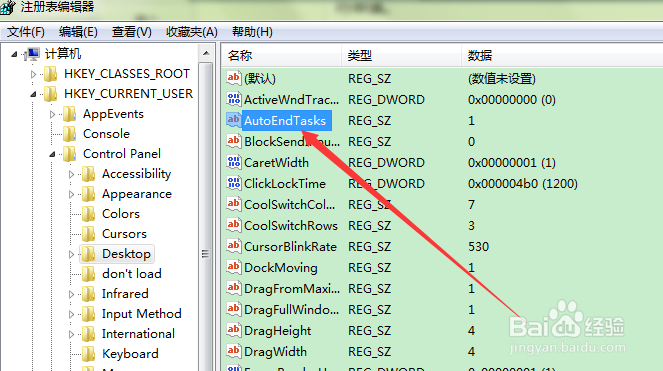Click the CaretWidth DWORD value icon
The image size is (663, 371).
point(234,162)
